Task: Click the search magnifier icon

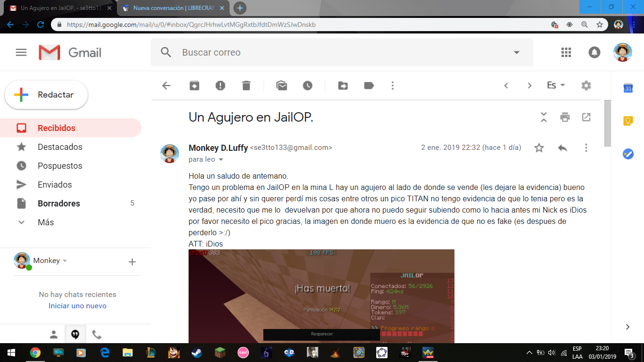Action: click(166, 52)
